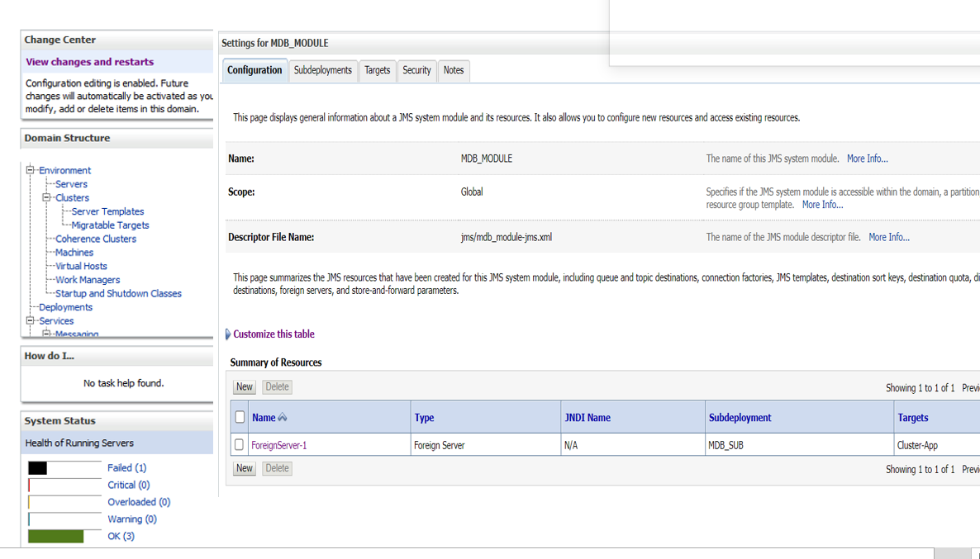Click the MDB_MODULE name value
Viewport: 980px width, 559px height.
click(x=486, y=159)
